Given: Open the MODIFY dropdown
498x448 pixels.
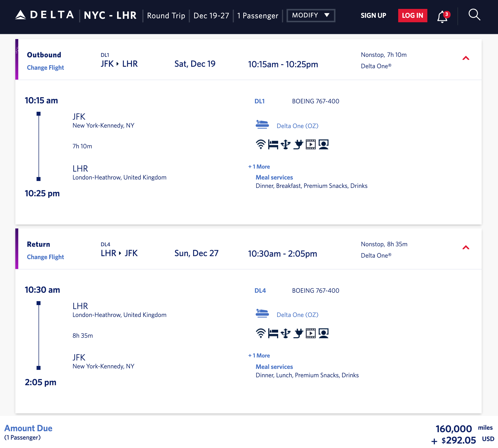Looking at the screenshot, I should click(x=311, y=15).
